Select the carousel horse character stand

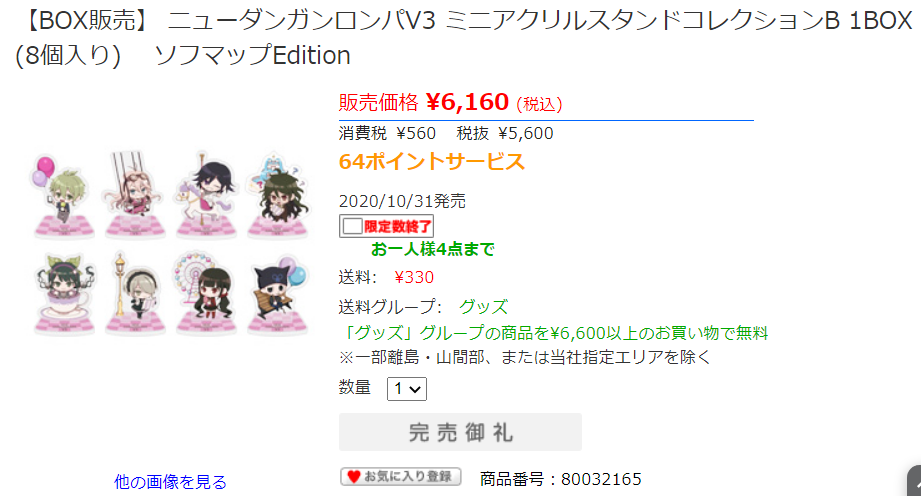click(x=206, y=195)
